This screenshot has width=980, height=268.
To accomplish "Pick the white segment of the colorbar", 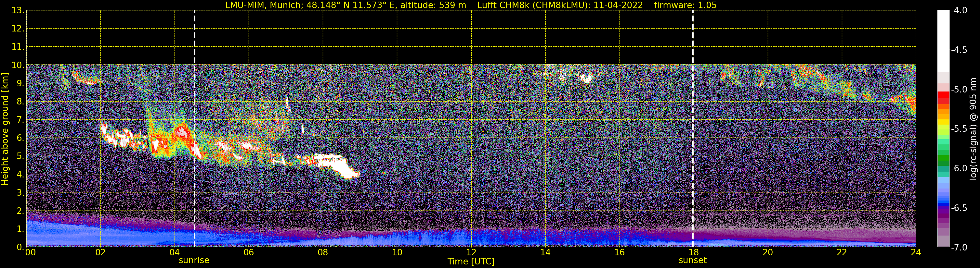I will [944, 41].
